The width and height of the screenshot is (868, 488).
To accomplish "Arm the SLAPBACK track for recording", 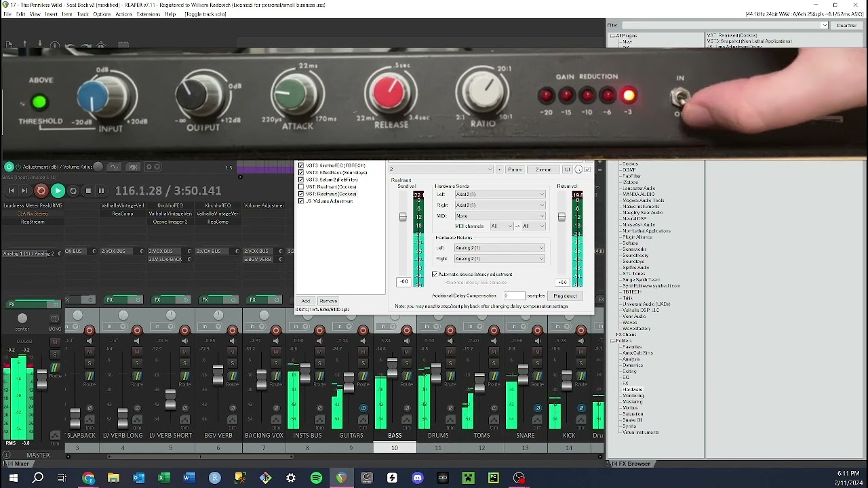I will pos(90,330).
